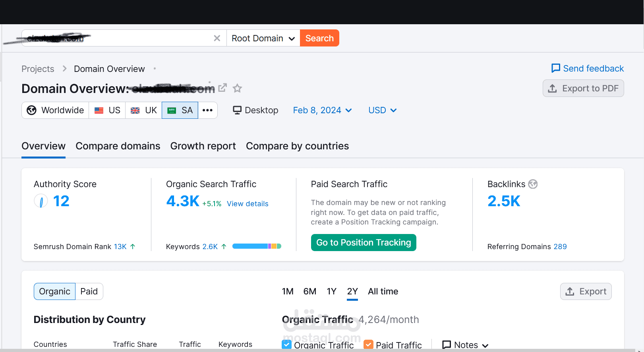Open the Root Domain dropdown

point(263,38)
